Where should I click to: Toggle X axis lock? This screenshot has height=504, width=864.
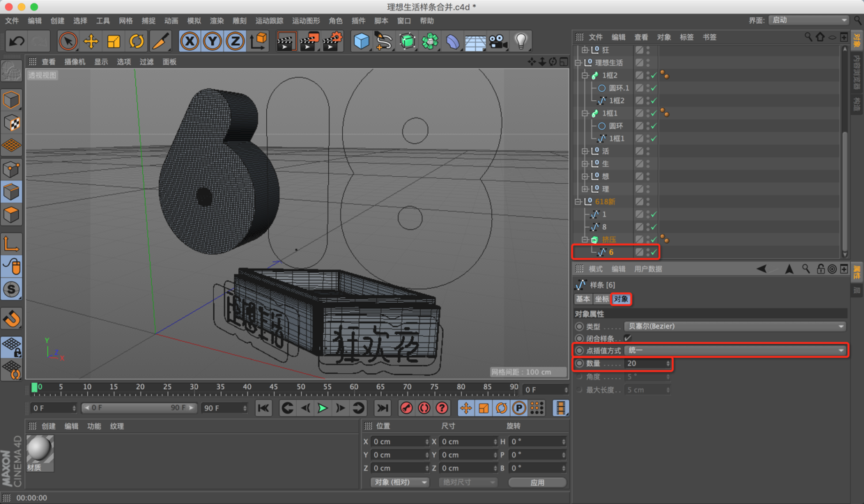tap(189, 41)
